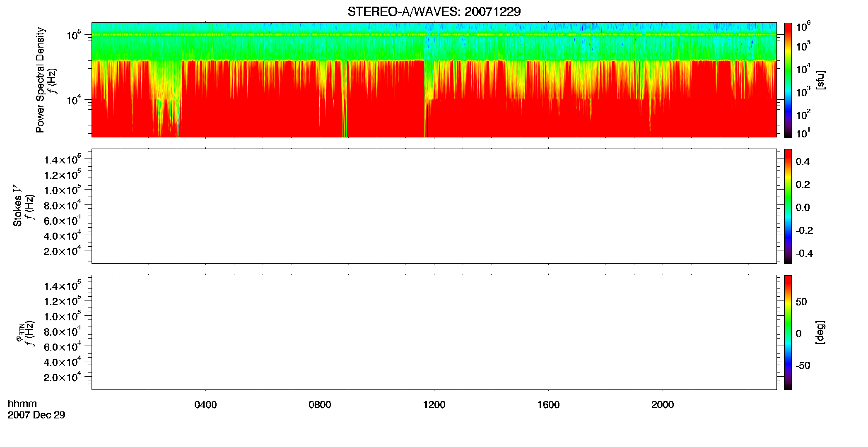Click the -0.4 label on Stokes color bar
The image size is (868, 447).
(804, 254)
